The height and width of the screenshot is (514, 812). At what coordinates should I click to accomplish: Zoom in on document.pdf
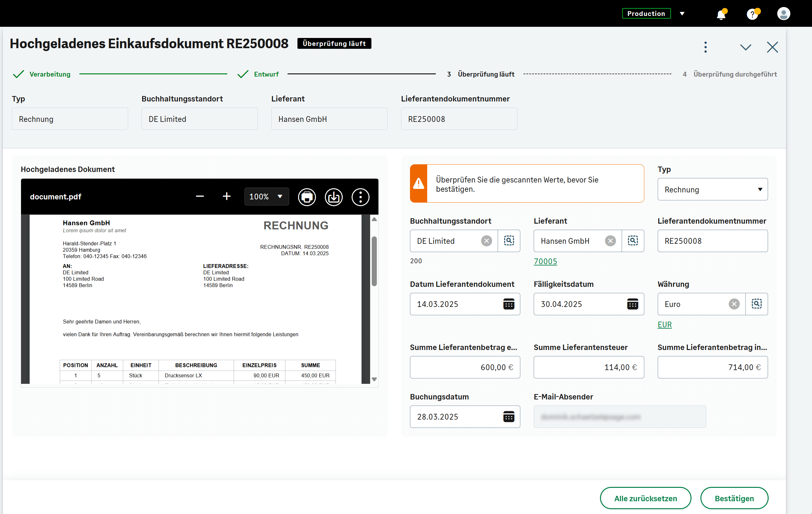(x=226, y=197)
